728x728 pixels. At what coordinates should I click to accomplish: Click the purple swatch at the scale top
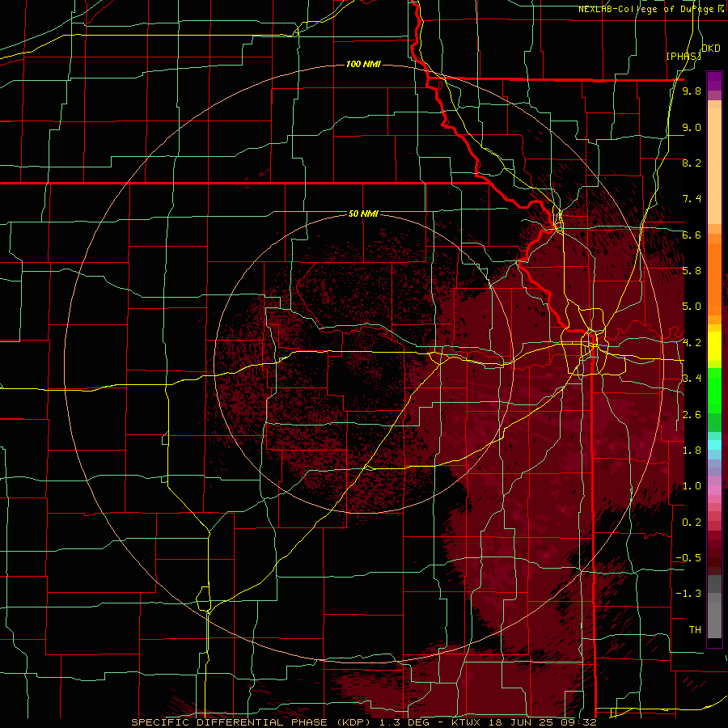[x=714, y=81]
